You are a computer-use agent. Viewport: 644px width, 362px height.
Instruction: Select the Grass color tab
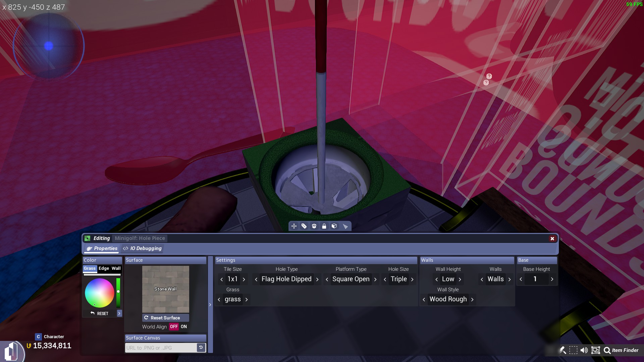pos(90,268)
